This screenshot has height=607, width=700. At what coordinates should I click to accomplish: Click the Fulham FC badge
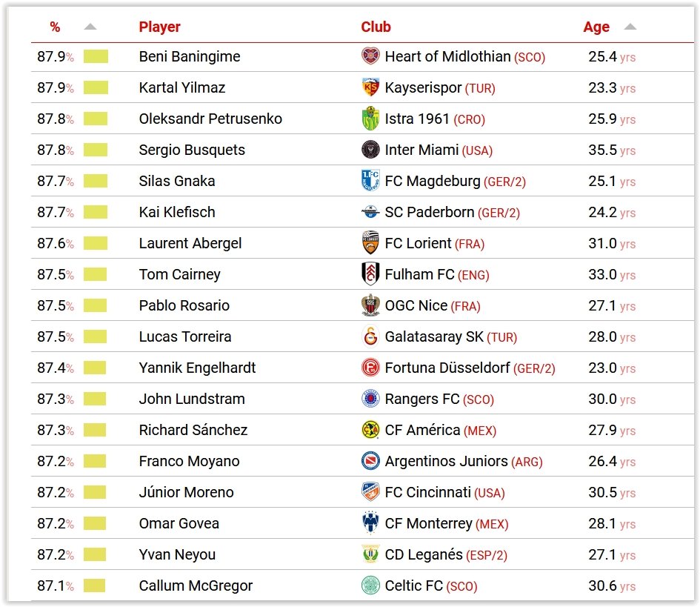tap(370, 274)
